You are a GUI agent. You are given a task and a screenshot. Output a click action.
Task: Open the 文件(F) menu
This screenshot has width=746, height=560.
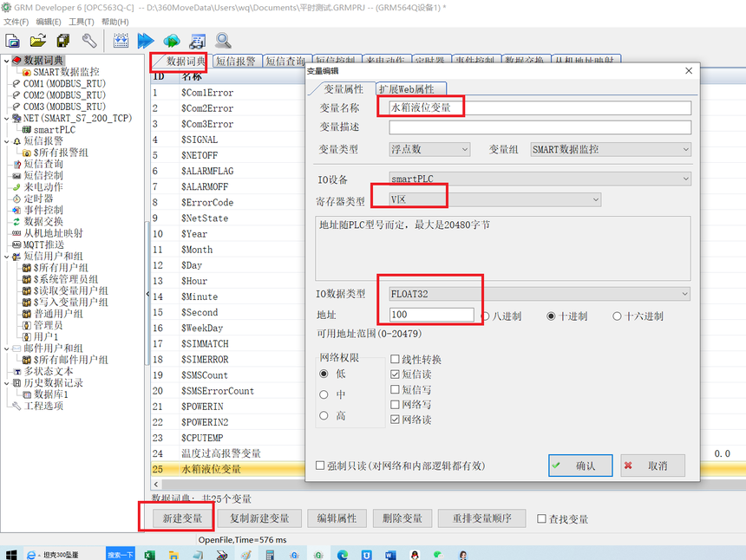[16, 22]
